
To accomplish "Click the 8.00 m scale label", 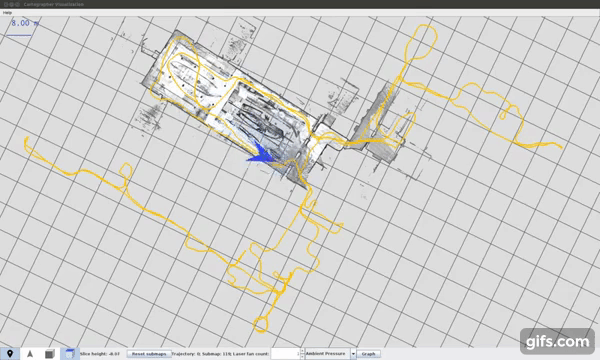I will (24, 23).
